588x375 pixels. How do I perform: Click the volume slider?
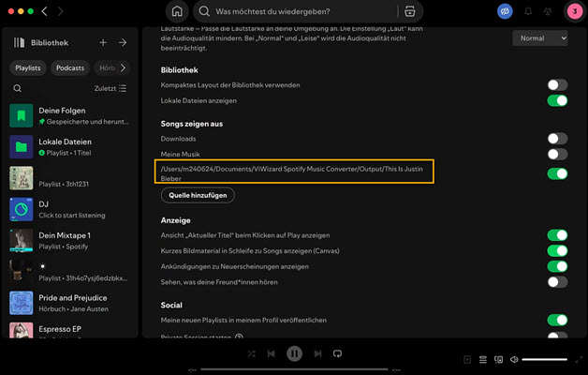tap(545, 360)
